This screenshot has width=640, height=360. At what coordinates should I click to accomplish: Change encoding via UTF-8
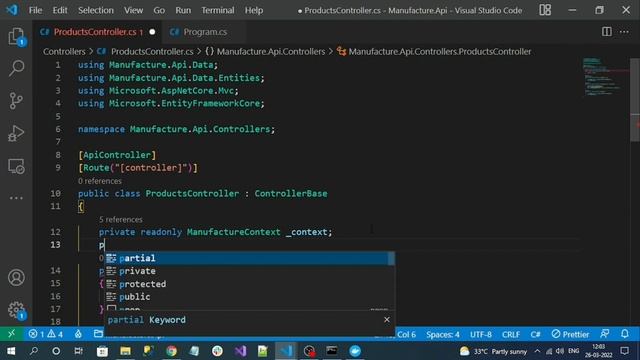point(480,334)
